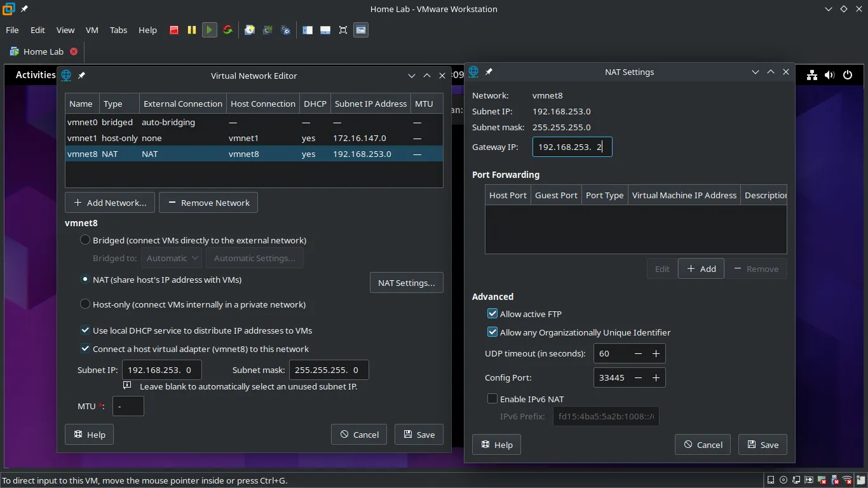Click the CD/DVD drive status icon
The width and height of the screenshot is (868, 488).
[x=783, y=480]
